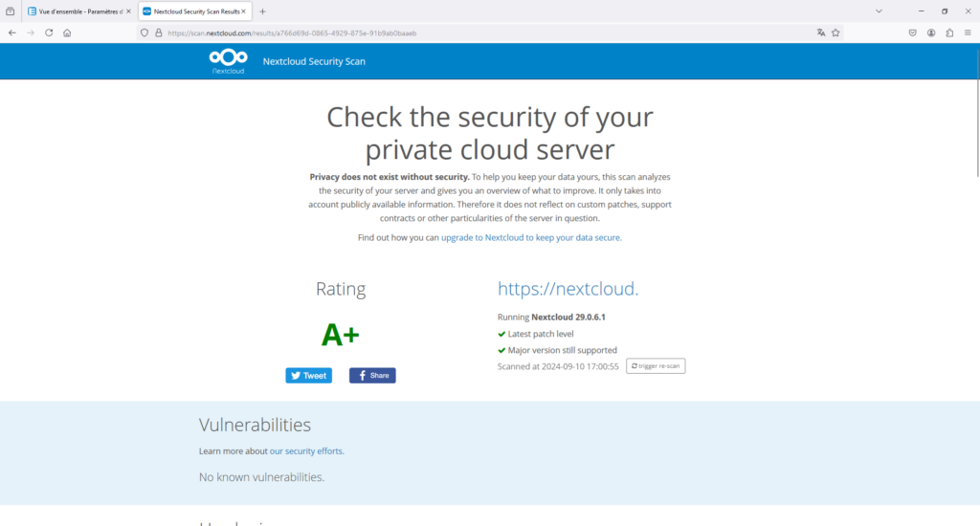The height and width of the screenshot is (526, 980).
Task: Click Check the security page heading
Action: (x=490, y=133)
